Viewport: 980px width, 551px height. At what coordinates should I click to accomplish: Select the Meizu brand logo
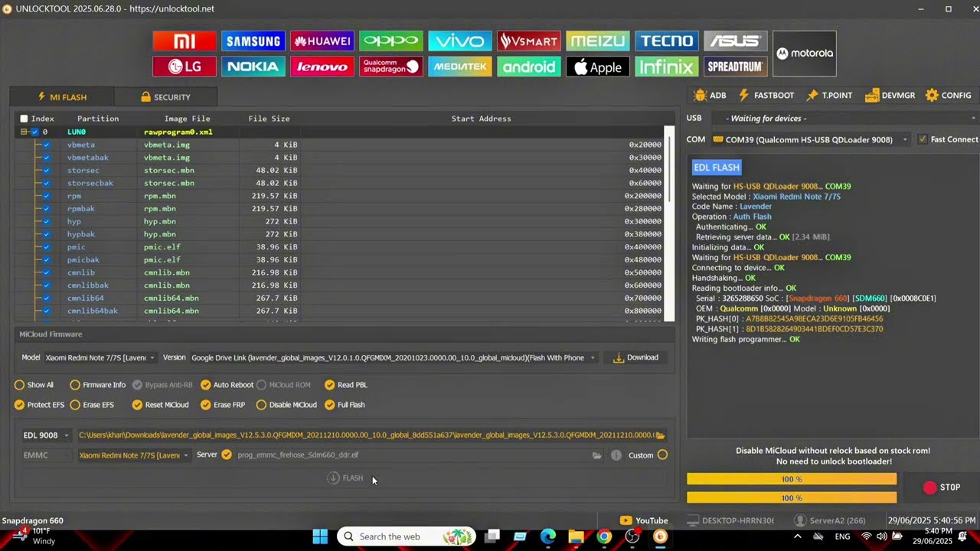(598, 41)
